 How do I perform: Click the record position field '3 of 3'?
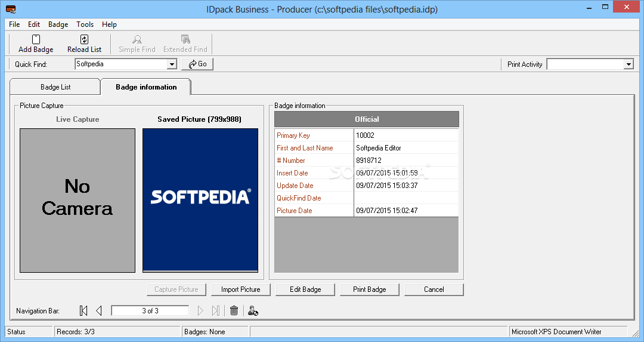(x=150, y=311)
